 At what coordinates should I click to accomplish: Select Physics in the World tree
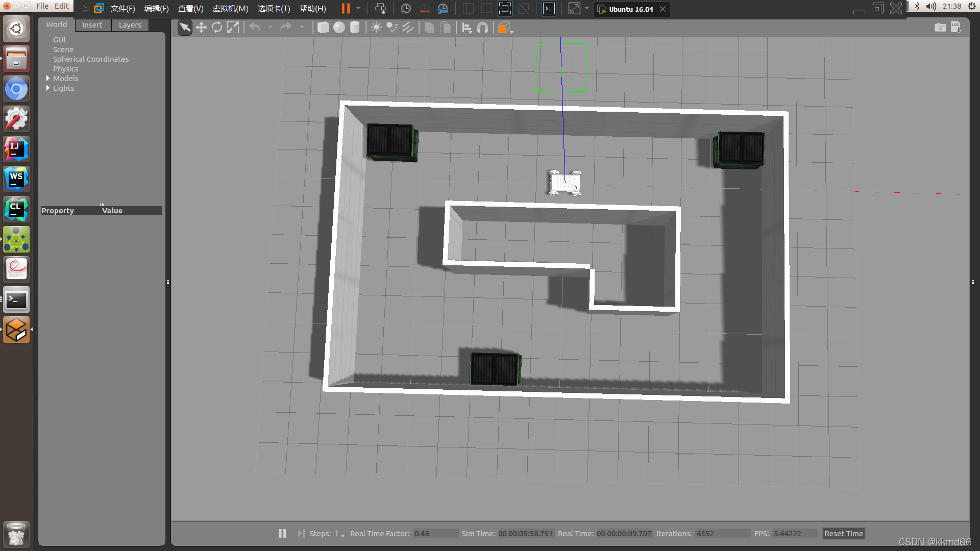click(65, 69)
